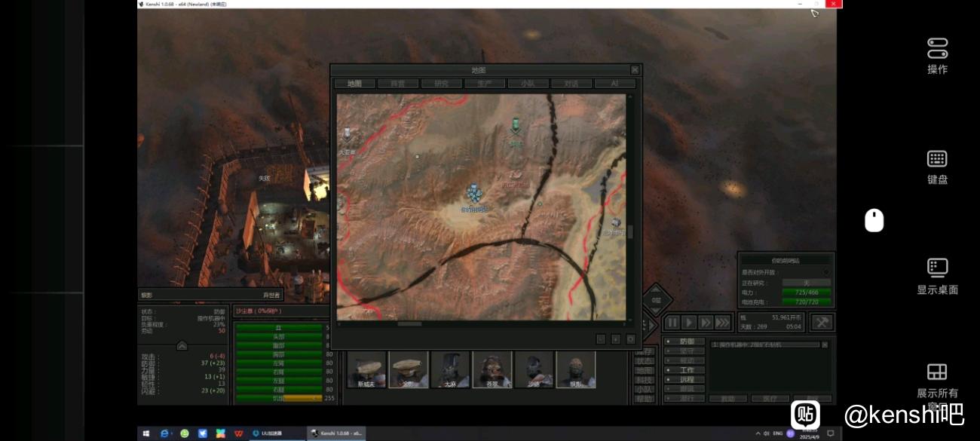Open build mode with the hammer icon

click(x=822, y=322)
